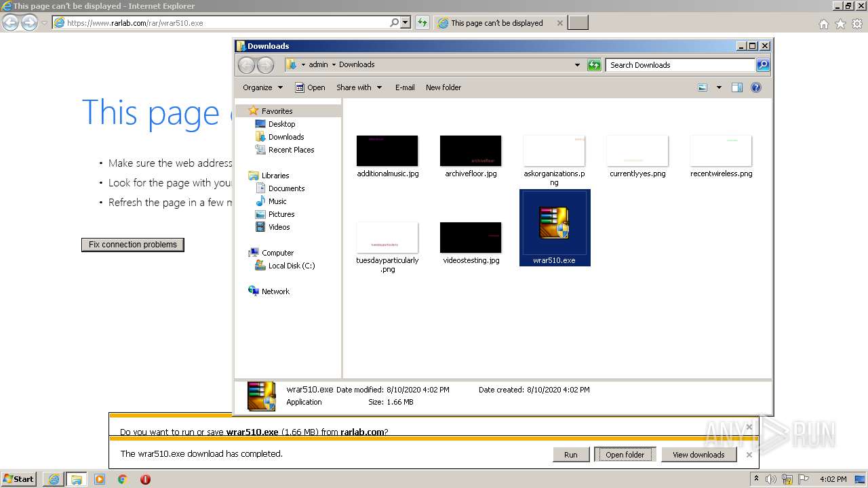Open the view options dropdown arrow
This screenshot has height=488, width=868.
click(x=719, y=87)
